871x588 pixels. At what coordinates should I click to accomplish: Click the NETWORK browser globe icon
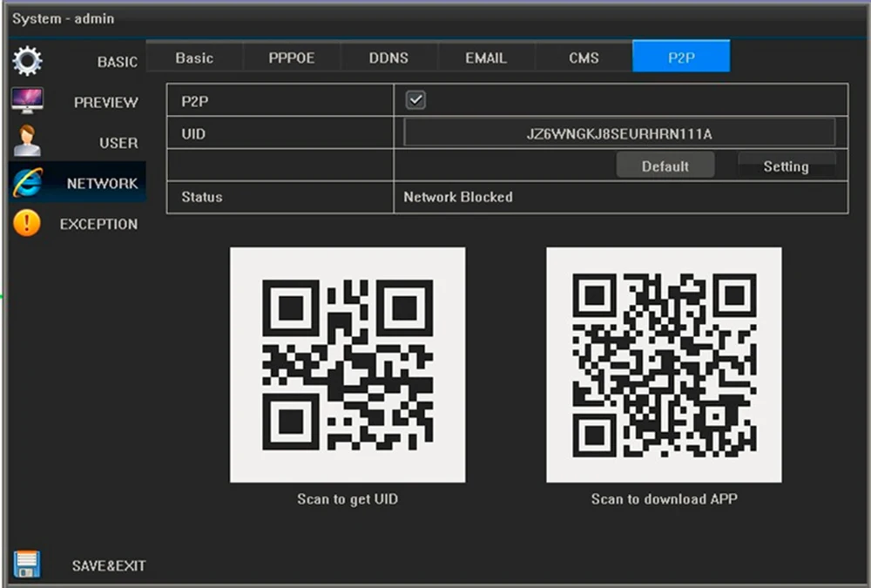[x=27, y=182]
